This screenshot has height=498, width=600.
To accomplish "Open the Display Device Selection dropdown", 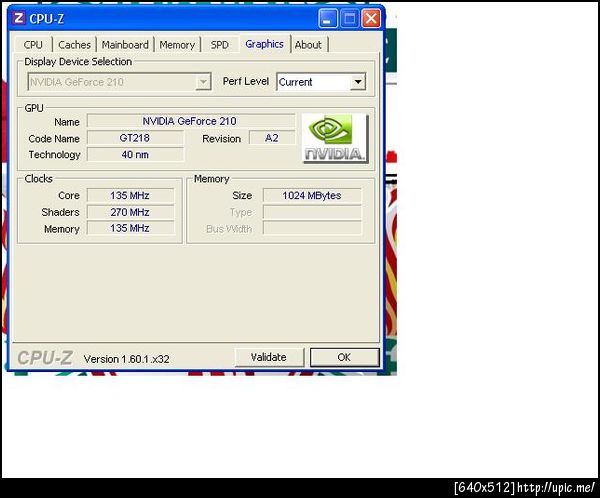I will coord(119,82).
